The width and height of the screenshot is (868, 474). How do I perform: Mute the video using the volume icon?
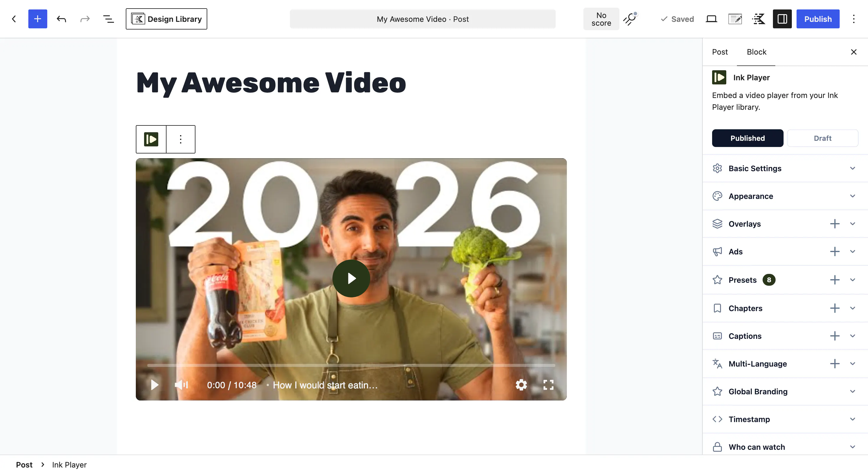pos(181,385)
